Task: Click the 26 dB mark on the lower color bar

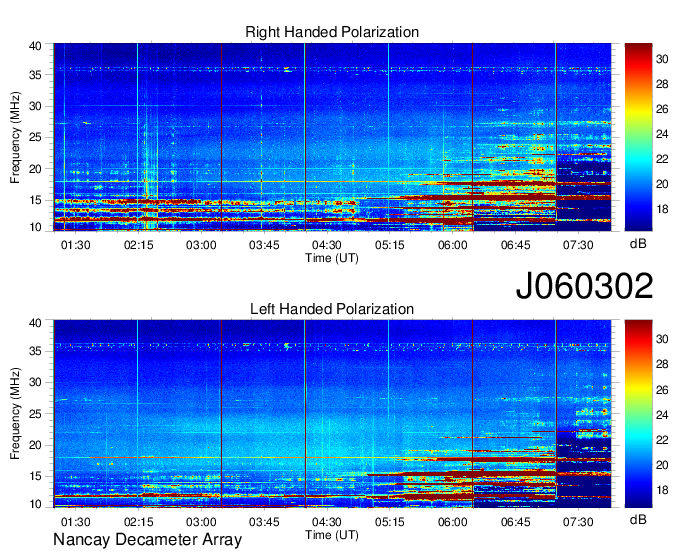Action: pos(662,390)
